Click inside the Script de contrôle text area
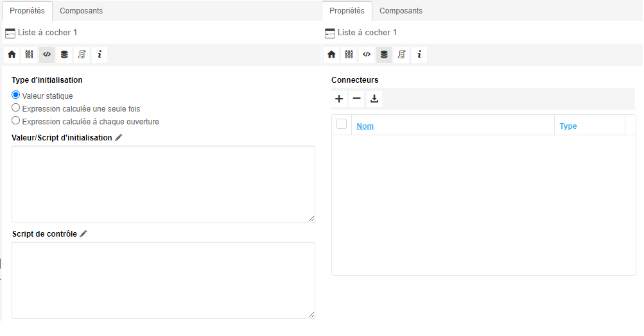 [163, 280]
